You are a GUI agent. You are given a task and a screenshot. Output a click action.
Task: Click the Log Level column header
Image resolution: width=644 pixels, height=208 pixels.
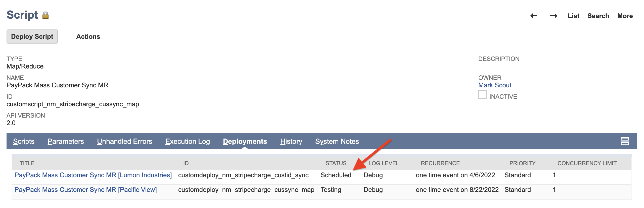pos(384,163)
